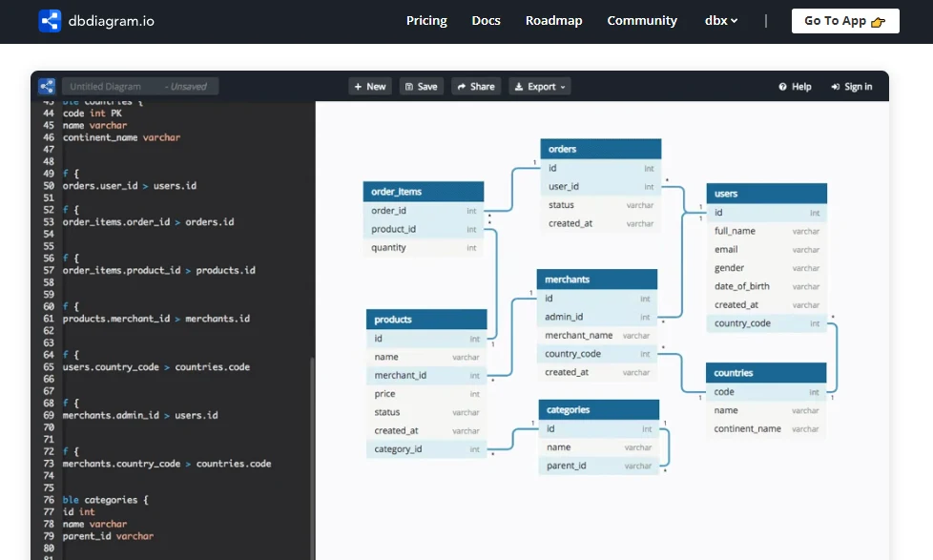
Task: Click Sign in
Action: tap(852, 86)
